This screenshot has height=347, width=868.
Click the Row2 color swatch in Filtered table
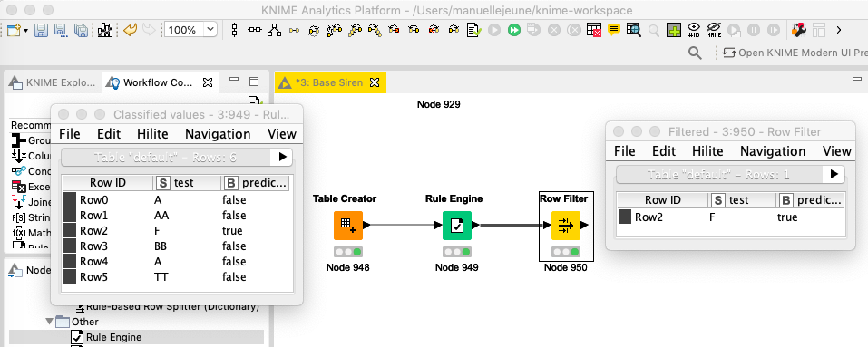coord(625,217)
